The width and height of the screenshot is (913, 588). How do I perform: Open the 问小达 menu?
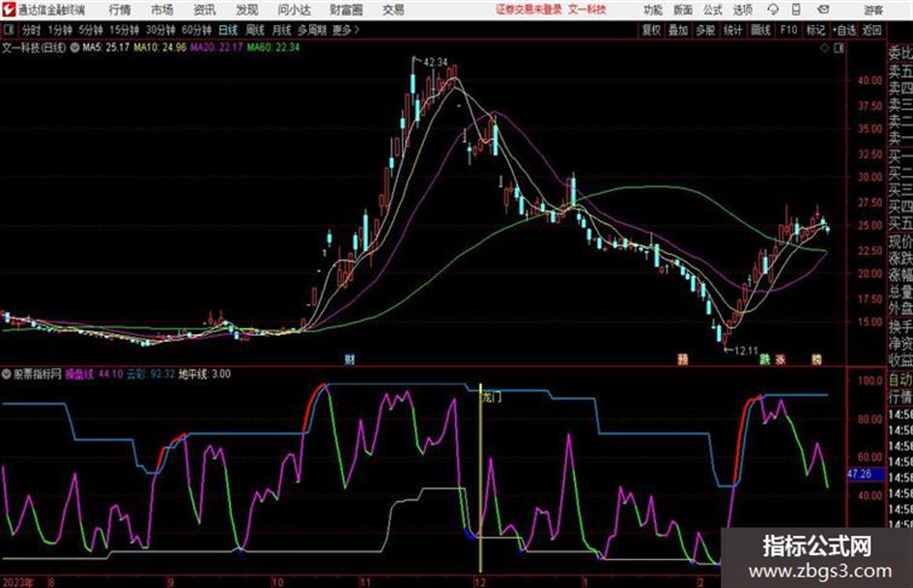294,10
